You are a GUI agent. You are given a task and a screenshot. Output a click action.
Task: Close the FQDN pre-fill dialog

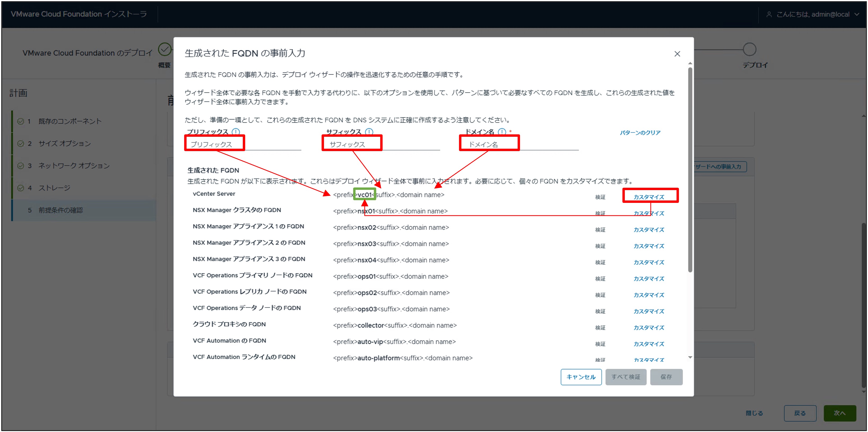pyautogui.click(x=677, y=54)
